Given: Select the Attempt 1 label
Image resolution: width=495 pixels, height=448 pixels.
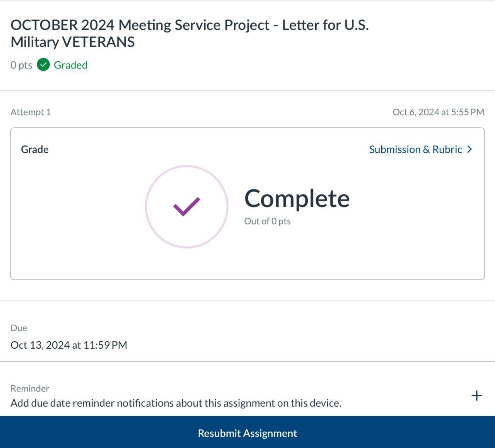Looking at the screenshot, I should coord(31,112).
